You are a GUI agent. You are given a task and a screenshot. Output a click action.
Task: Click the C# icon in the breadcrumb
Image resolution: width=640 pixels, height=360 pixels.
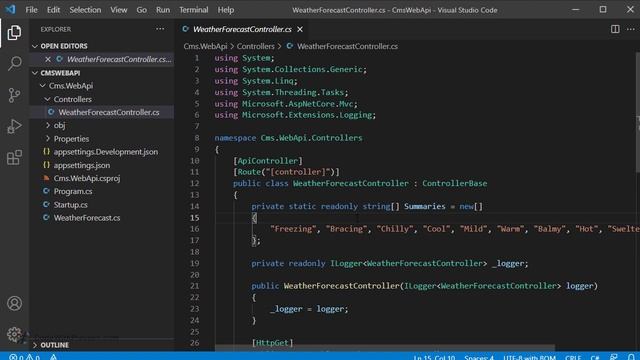289,46
